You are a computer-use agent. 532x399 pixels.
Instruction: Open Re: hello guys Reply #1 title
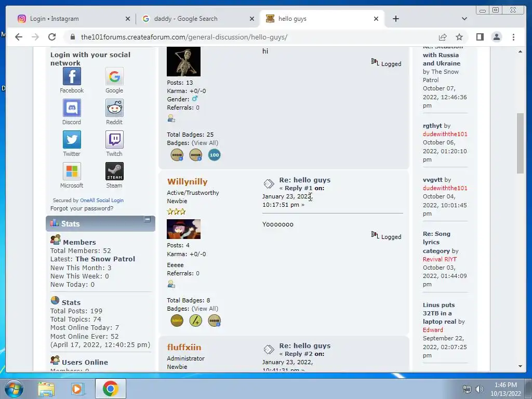point(304,180)
